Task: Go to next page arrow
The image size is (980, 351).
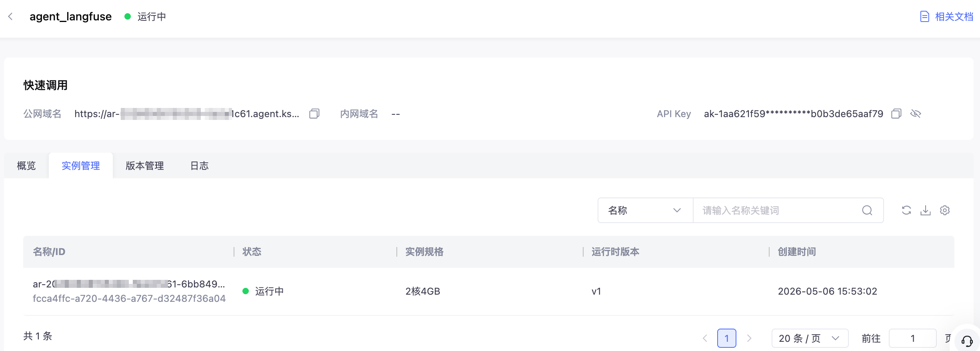Action: (749, 338)
